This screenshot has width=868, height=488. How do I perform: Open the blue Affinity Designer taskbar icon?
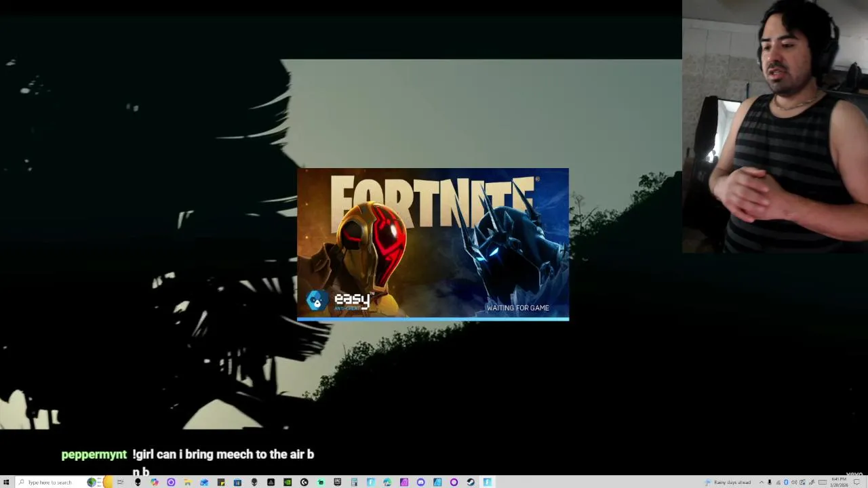pyautogui.click(x=437, y=482)
